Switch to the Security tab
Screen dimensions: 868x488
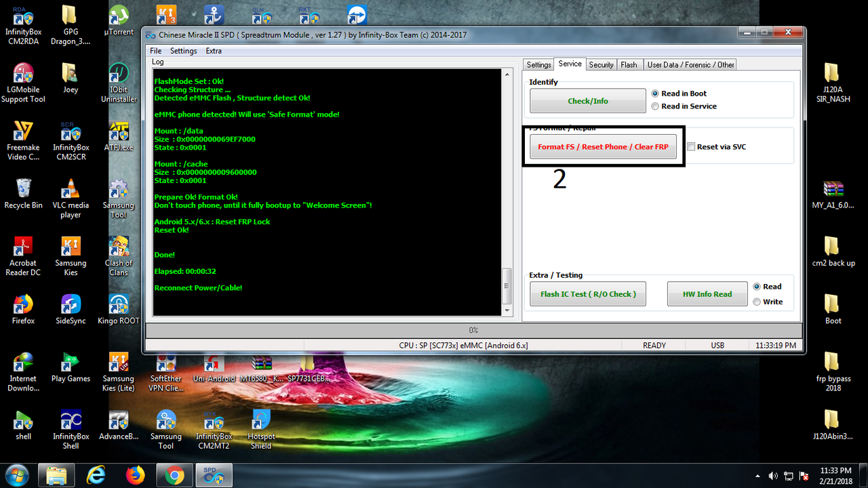click(601, 64)
